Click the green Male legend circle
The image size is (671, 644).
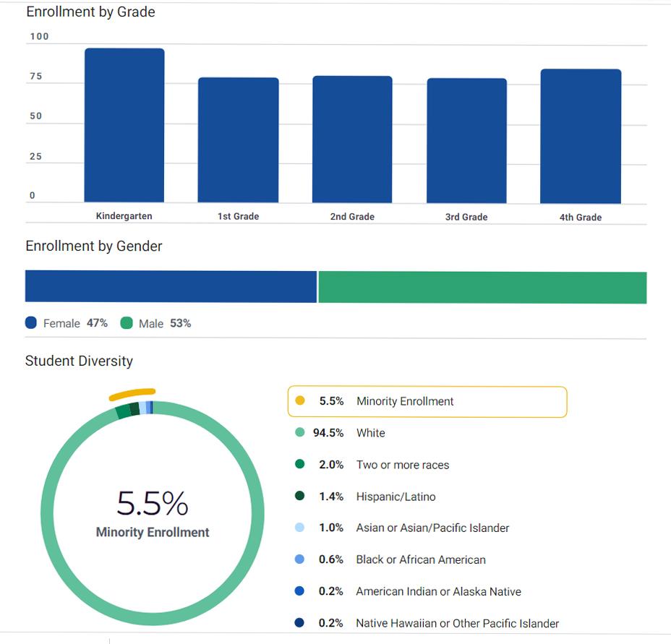click(x=127, y=323)
